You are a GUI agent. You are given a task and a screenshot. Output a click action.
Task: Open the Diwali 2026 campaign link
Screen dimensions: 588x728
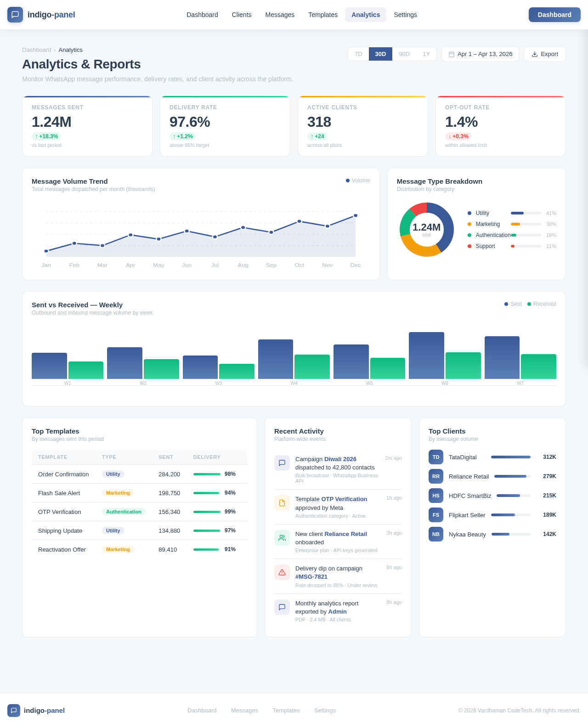pyautogui.click(x=340, y=459)
